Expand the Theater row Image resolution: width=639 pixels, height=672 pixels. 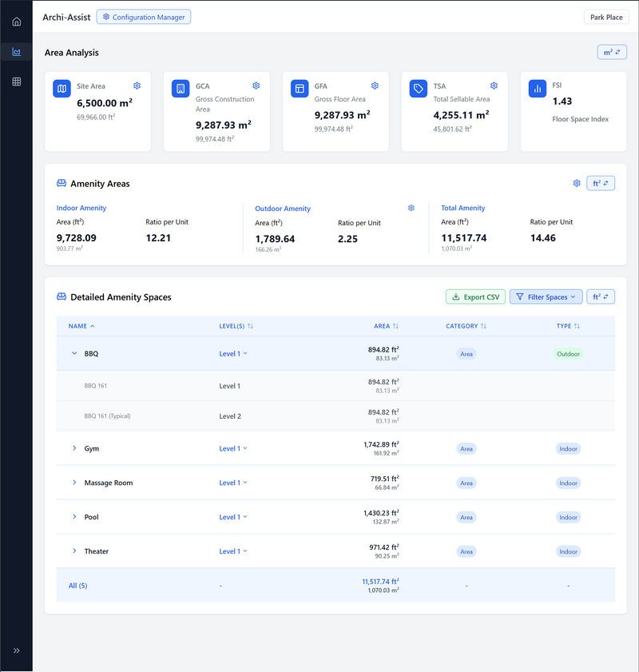coord(74,551)
